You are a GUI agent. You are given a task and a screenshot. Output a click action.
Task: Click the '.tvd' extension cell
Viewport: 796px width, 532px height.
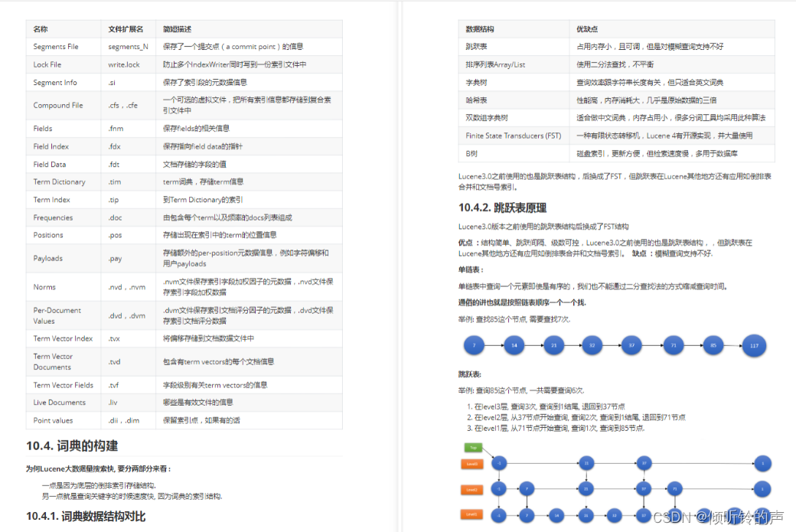[x=128, y=361]
